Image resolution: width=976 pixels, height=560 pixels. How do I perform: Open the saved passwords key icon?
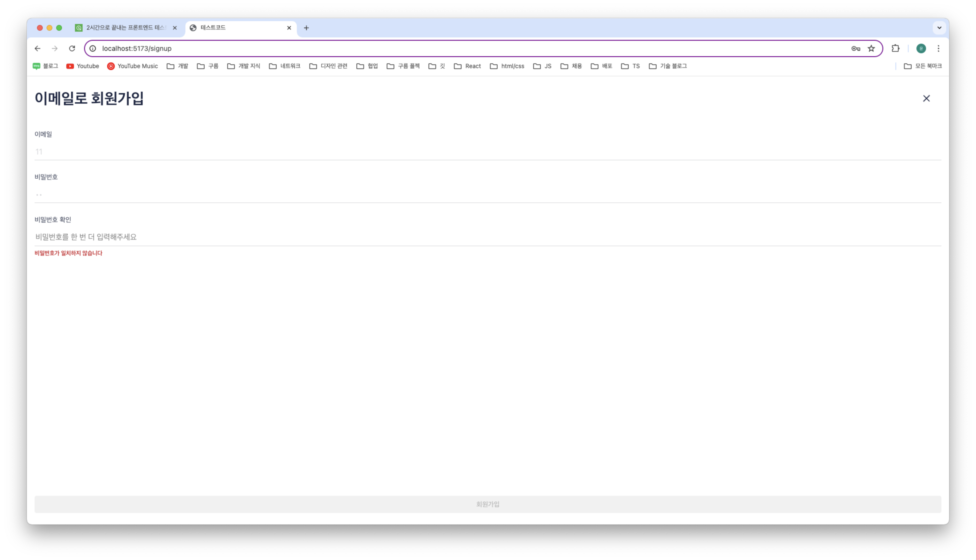point(855,48)
